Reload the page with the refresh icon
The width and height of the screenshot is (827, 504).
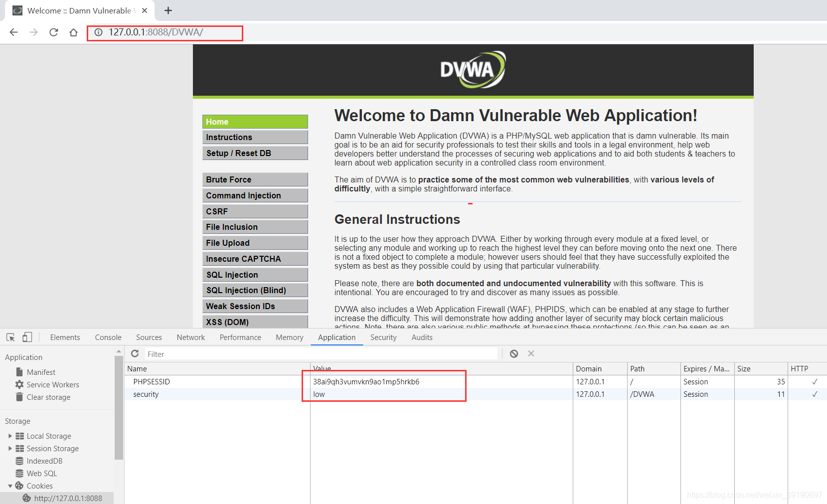click(53, 32)
